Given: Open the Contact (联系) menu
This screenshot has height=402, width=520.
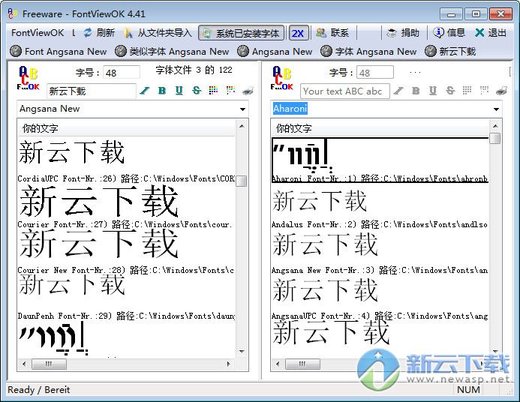Looking at the screenshot, I should point(332,33).
